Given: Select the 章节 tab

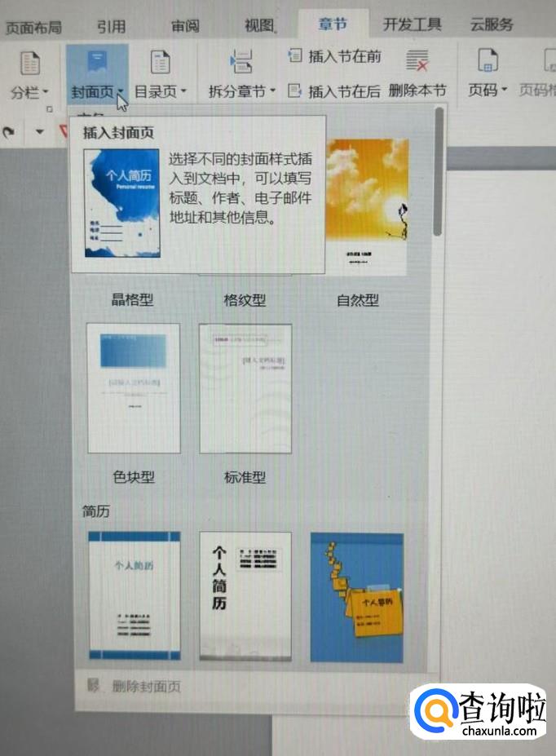Looking at the screenshot, I should click(333, 24).
